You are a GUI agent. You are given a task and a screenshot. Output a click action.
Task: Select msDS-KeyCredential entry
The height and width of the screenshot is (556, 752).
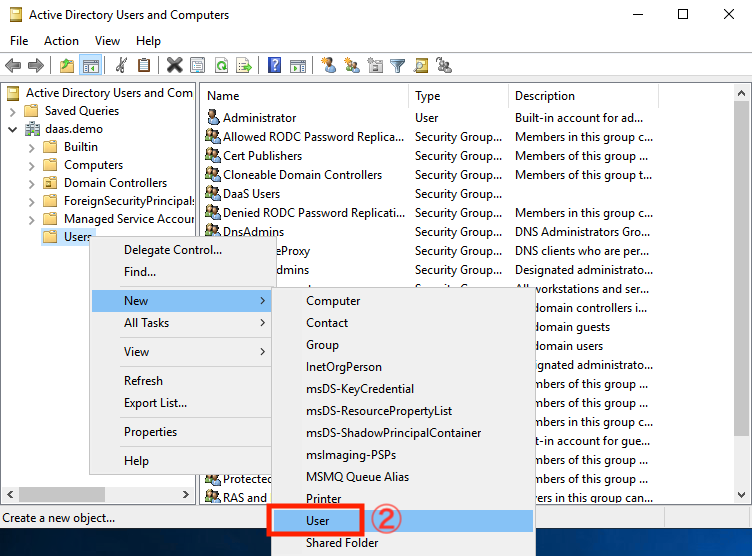[403, 389]
